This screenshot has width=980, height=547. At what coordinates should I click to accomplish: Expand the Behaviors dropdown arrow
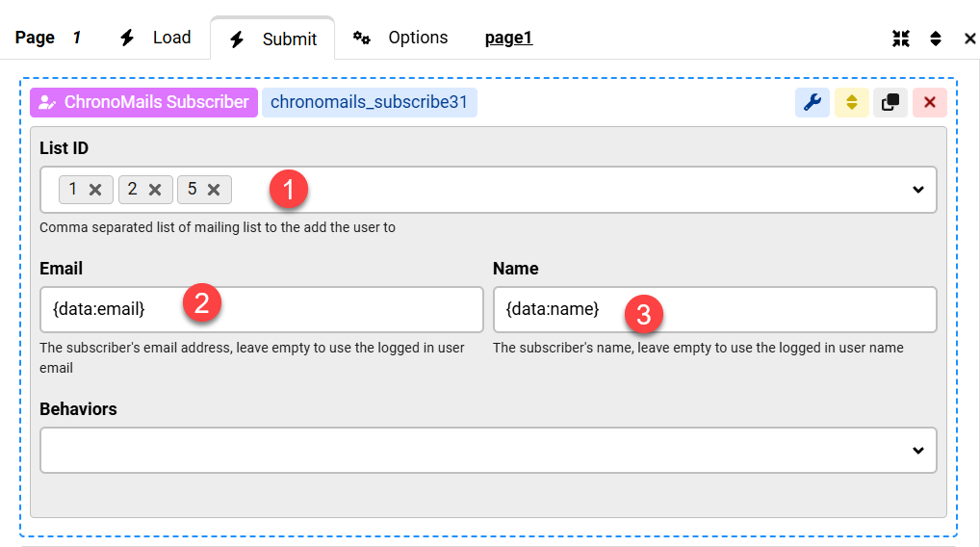(917, 450)
